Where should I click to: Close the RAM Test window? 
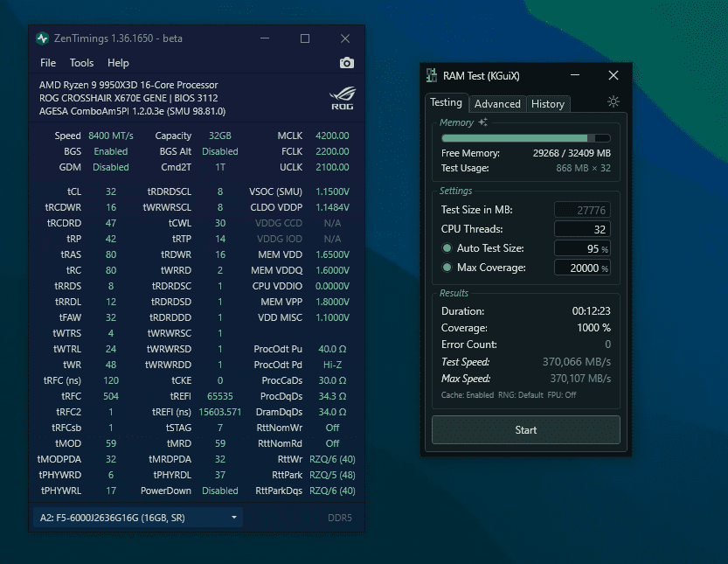pos(614,75)
